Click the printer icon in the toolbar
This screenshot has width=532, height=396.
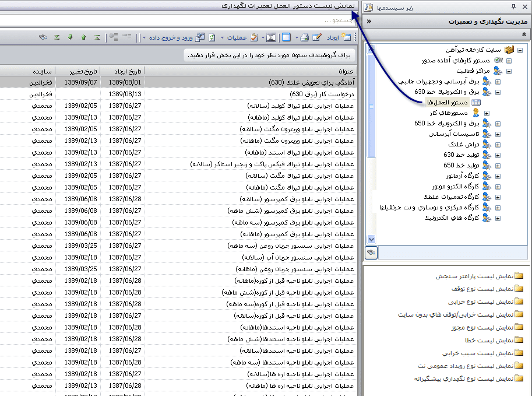tap(303, 37)
